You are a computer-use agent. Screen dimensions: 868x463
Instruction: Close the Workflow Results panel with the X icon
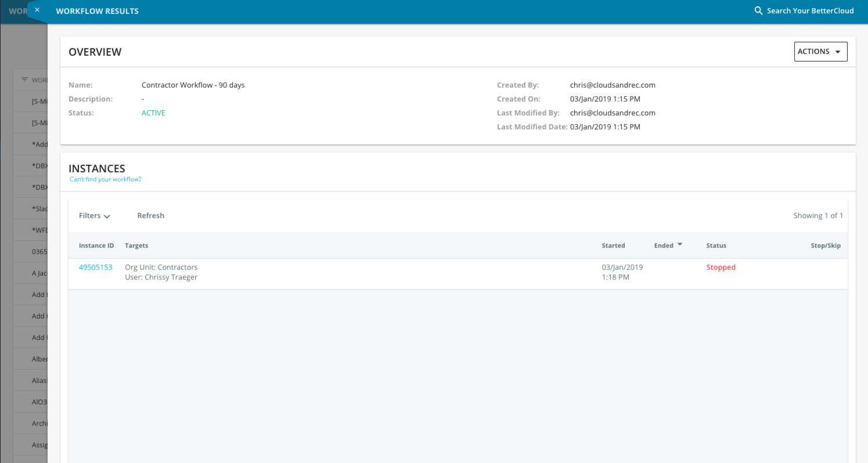(x=37, y=9)
